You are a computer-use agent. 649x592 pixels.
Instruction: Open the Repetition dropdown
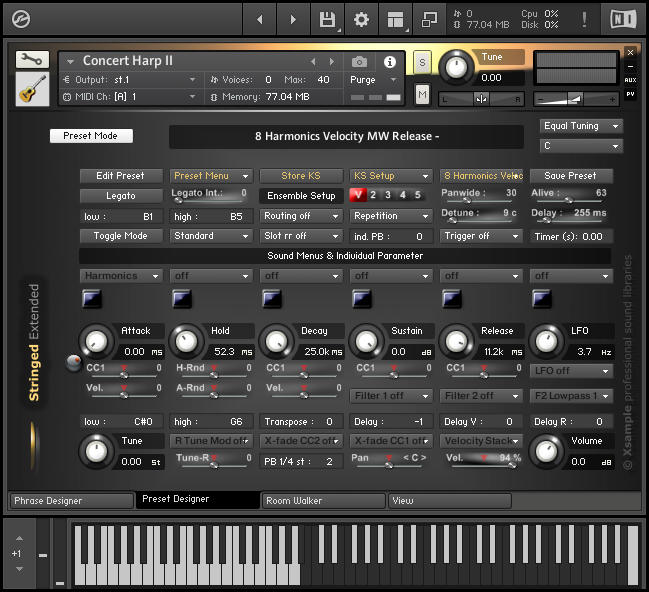(x=391, y=216)
